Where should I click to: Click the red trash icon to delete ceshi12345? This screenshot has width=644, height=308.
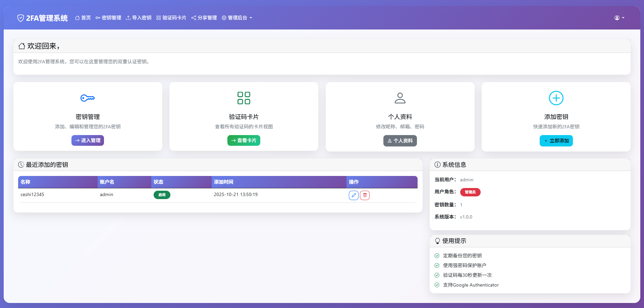tap(365, 195)
